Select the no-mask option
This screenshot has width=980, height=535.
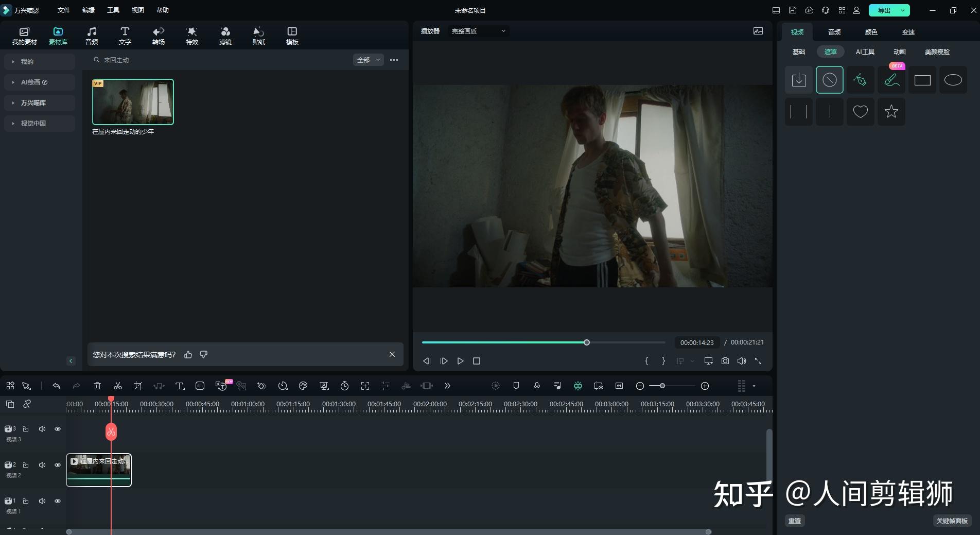[x=830, y=80]
